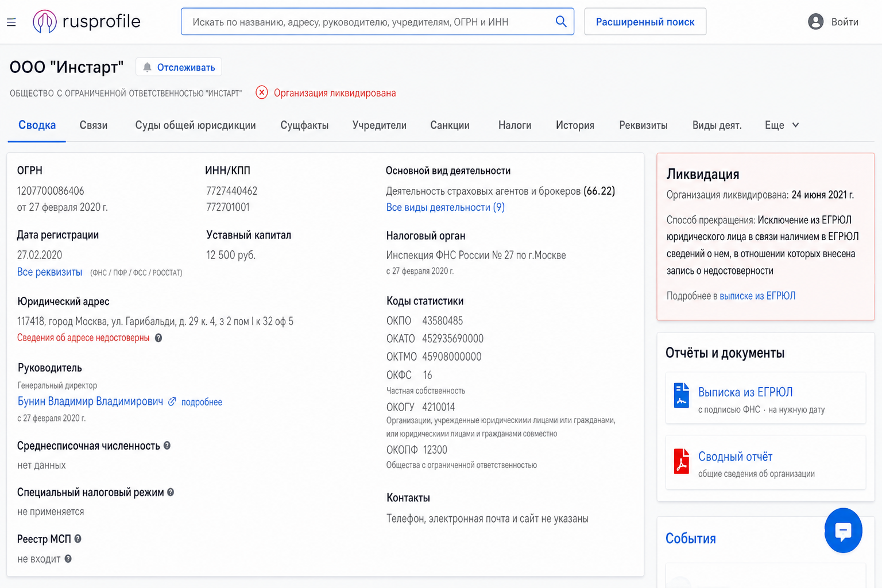Image resolution: width=882 pixels, height=588 pixels.
Task: Click the КПП value 772701001
Action: [x=228, y=207]
